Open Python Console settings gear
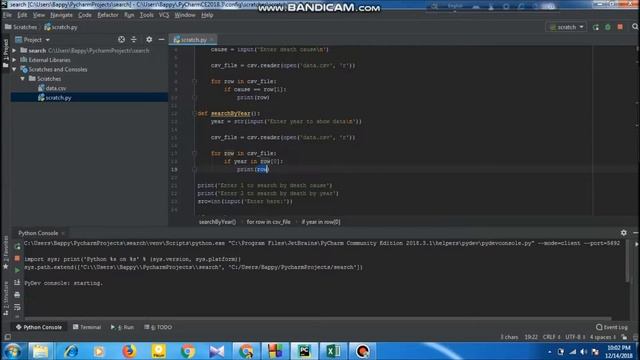Screen dimensions: 640x360 (624, 233)
